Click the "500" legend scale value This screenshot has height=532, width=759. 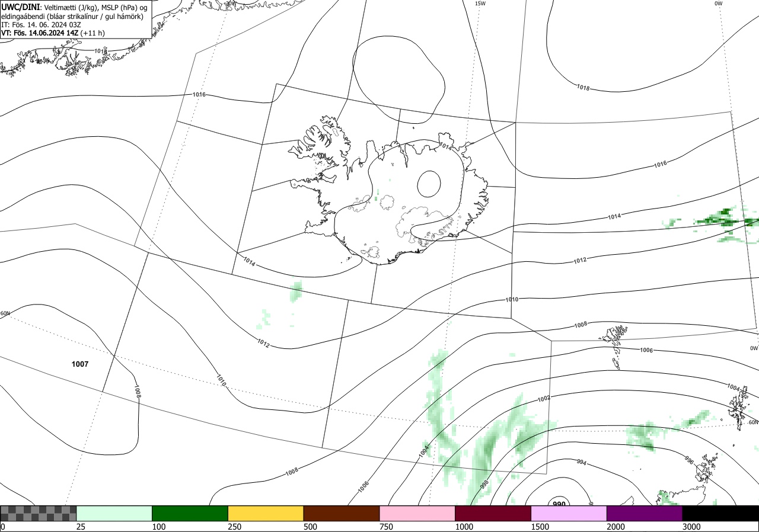tap(310, 527)
